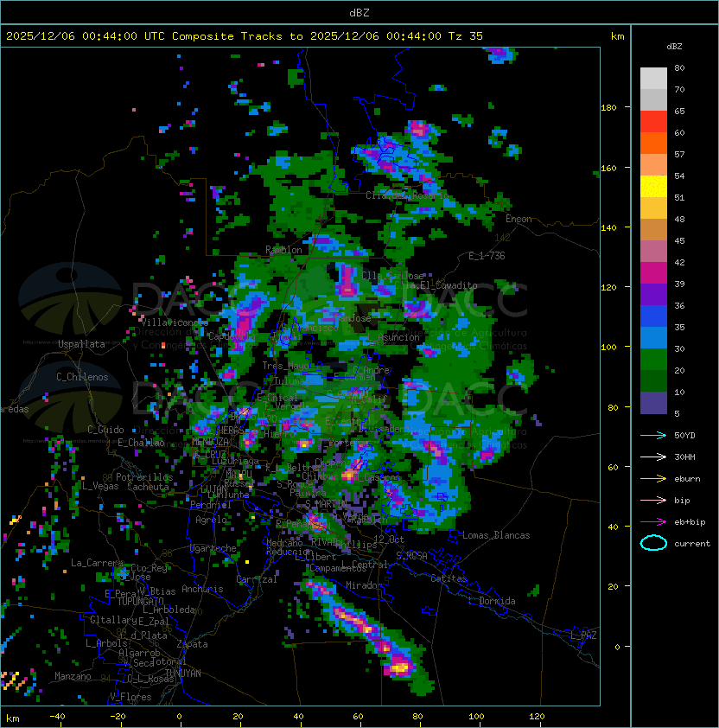Click the magenta eb+bip arrow legend icon
719x728 pixels.
click(653, 522)
